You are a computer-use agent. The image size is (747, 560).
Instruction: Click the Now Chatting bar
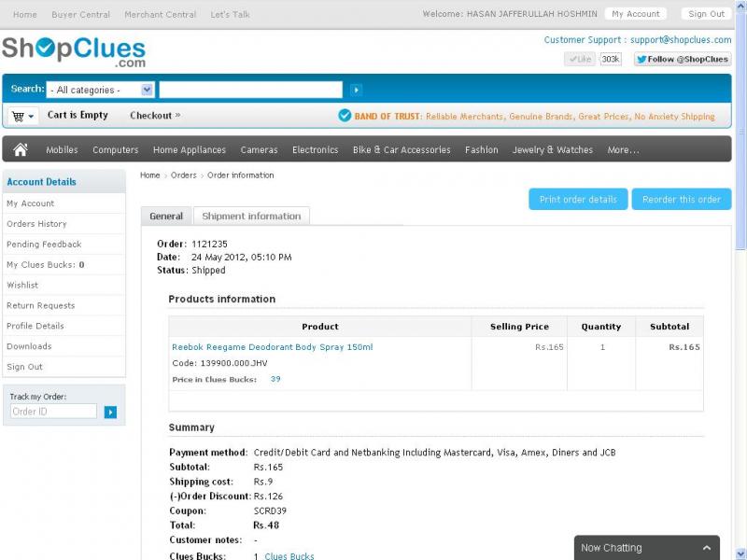(646, 548)
